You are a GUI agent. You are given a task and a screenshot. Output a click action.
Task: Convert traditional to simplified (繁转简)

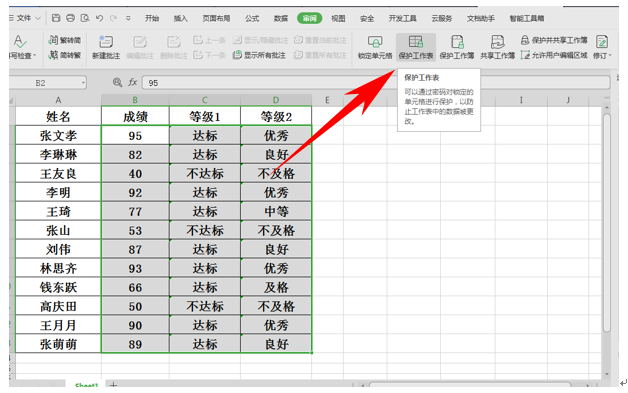65,40
